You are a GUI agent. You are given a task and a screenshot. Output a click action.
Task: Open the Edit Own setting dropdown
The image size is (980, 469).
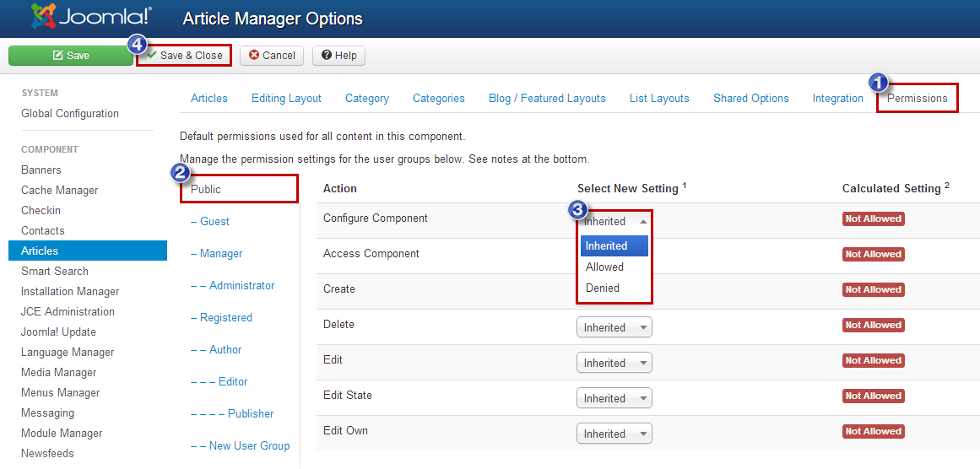point(615,434)
